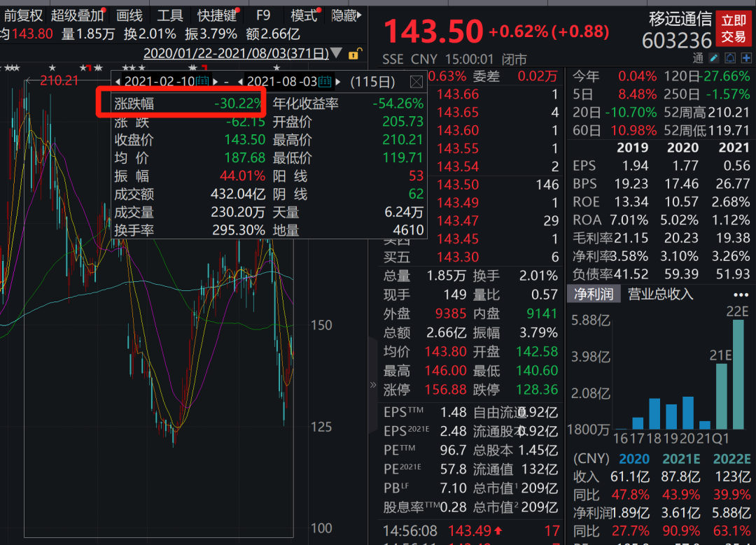This screenshot has width=756, height=545.
Task: Click the left arrow before 2021-02-10
Action: point(118,80)
